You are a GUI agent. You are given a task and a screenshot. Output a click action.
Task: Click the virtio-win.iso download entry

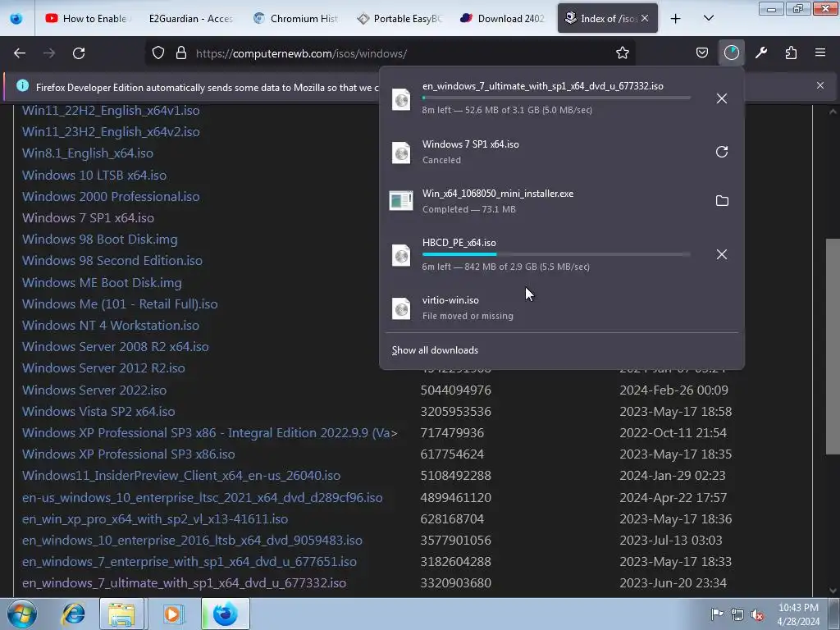click(561, 308)
